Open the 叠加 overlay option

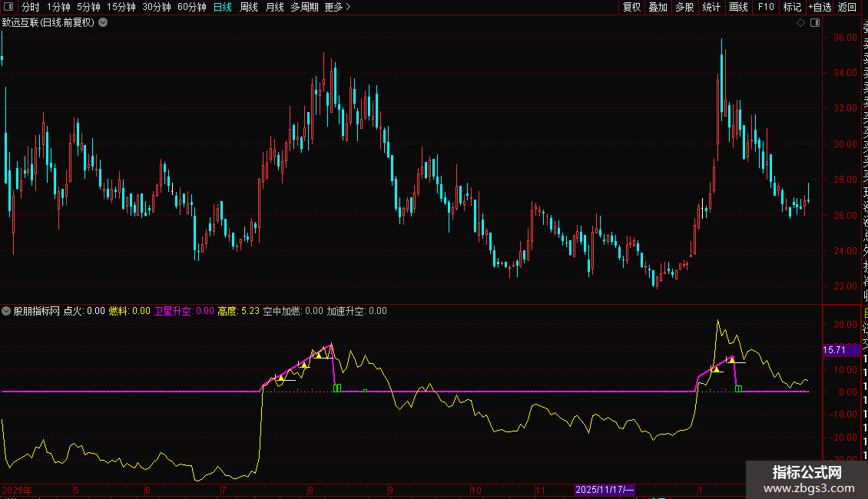658,8
